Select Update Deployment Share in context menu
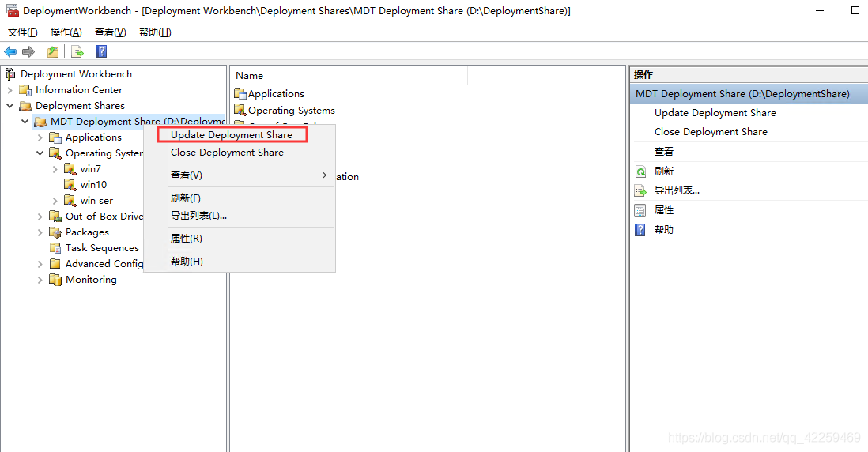The image size is (868, 452). coord(232,135)
